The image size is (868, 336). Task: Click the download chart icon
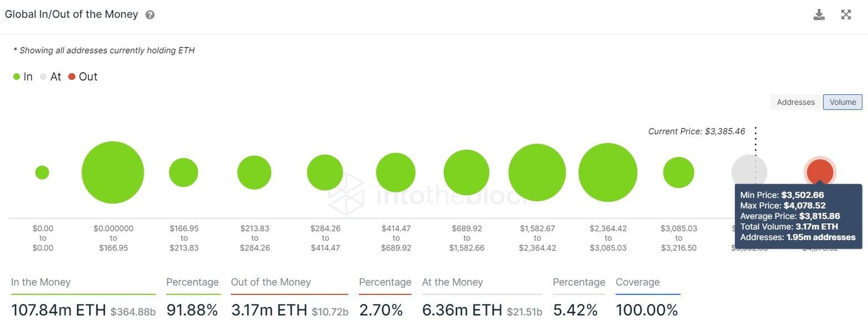pyautogui.click(x=819, y=14)
